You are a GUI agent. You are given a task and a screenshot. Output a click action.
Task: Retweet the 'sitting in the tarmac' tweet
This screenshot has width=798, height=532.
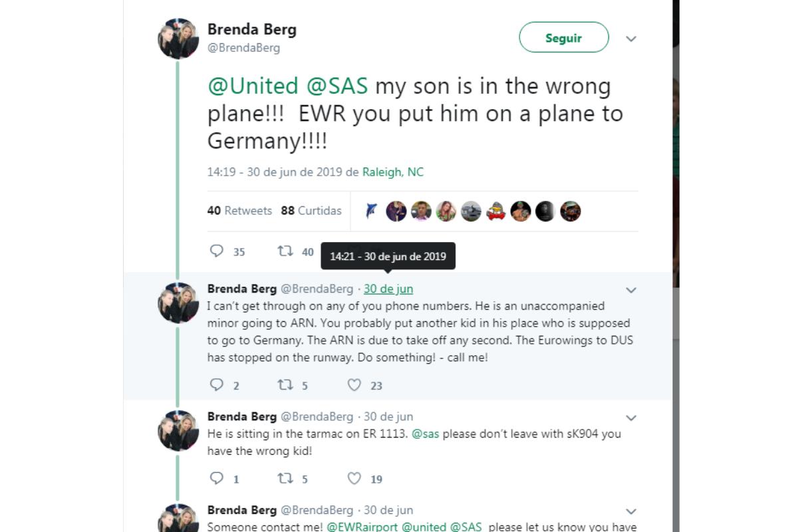286,479
